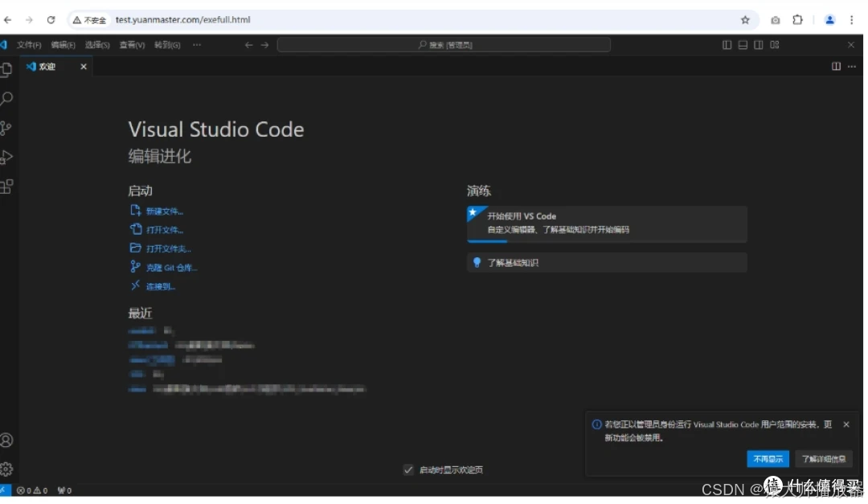This screenshot has width=868, height=504.
Task: Open the Source Control view
Action: pyautogui.click(x=6, y=128)
